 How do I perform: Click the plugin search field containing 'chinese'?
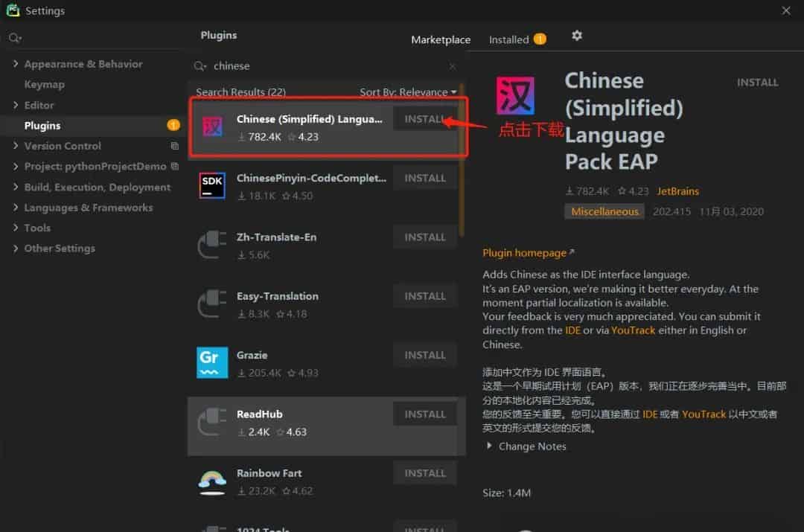click(328, 66)
